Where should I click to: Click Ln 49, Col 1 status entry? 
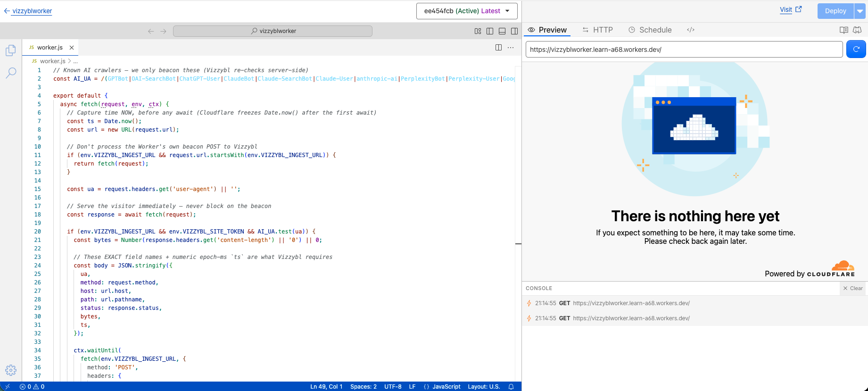coord(326,387)
